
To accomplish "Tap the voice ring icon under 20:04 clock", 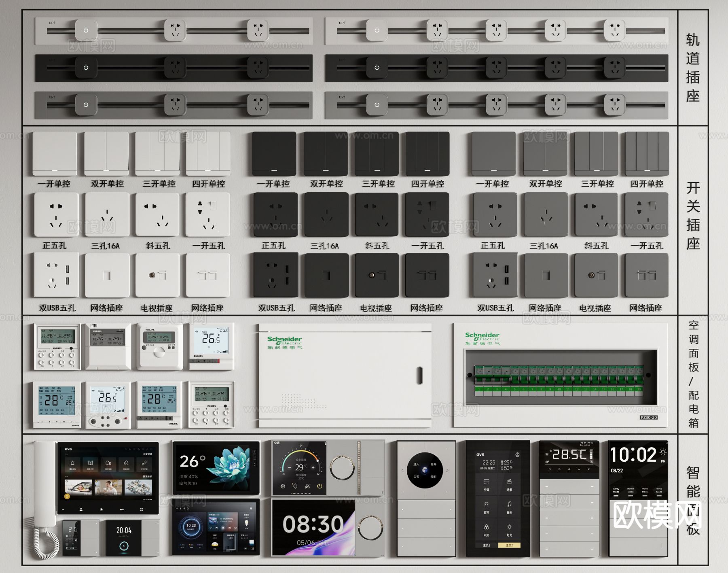I will 124,546.
